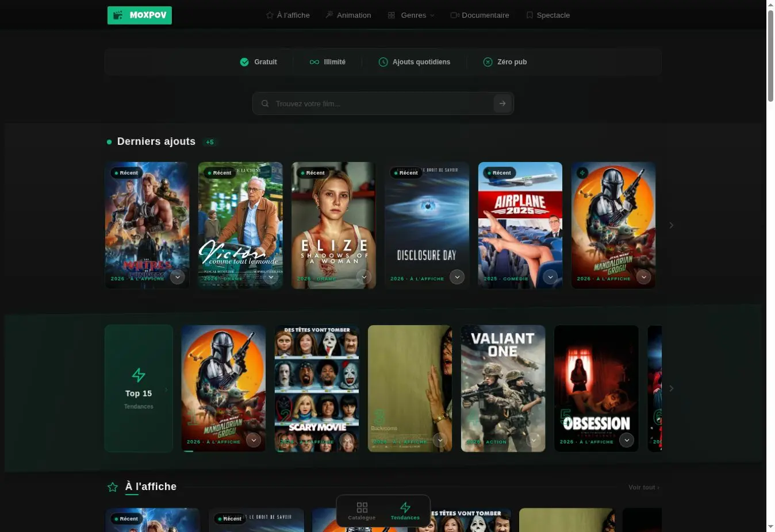Expand the Scary Movie card chevron
Screen dimensions: 775x532
tap(347, 440)
